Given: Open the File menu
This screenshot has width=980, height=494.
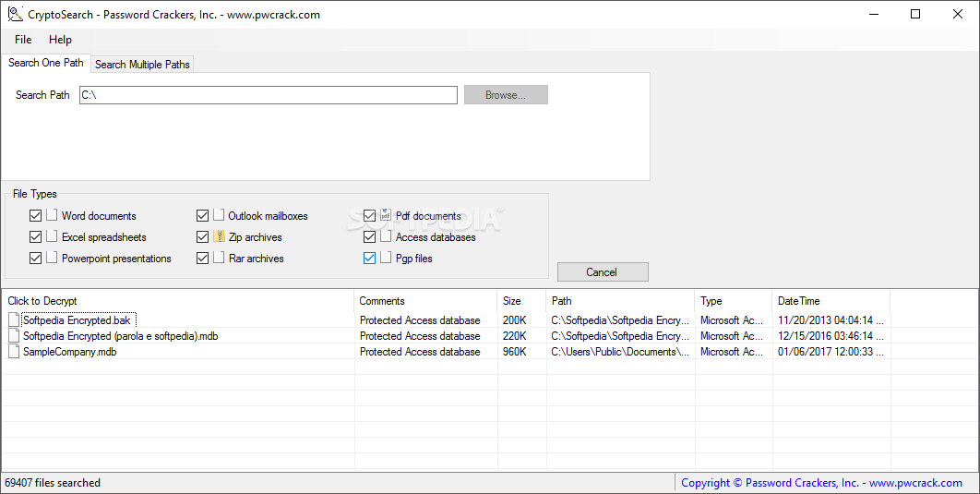Looking at the screenshot, I should 23,40.
